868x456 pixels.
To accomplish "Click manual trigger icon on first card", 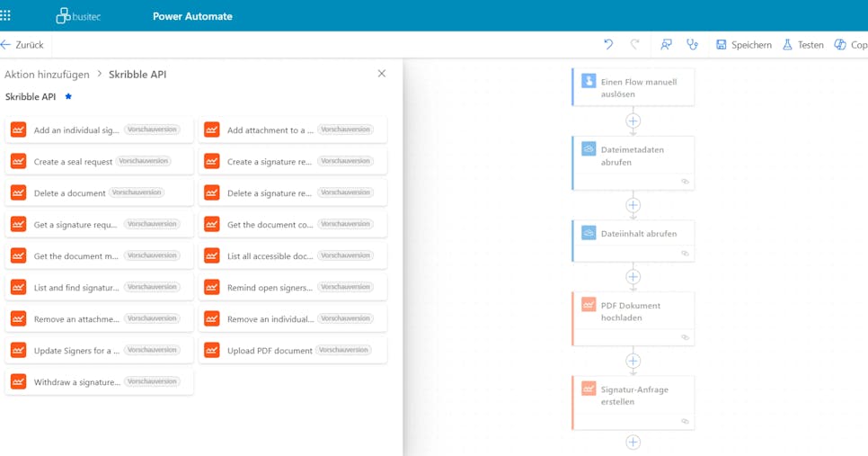I will click(589, 81).
